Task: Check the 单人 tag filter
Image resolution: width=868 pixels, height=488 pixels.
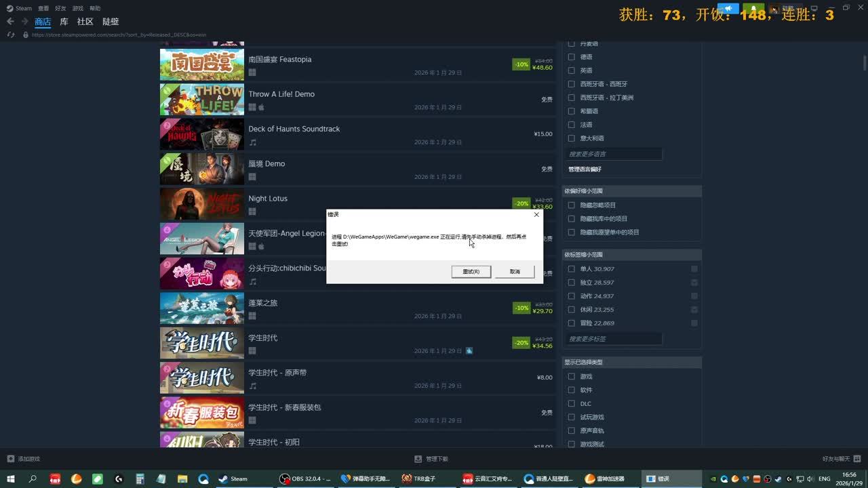Action: tap(571, 269)
